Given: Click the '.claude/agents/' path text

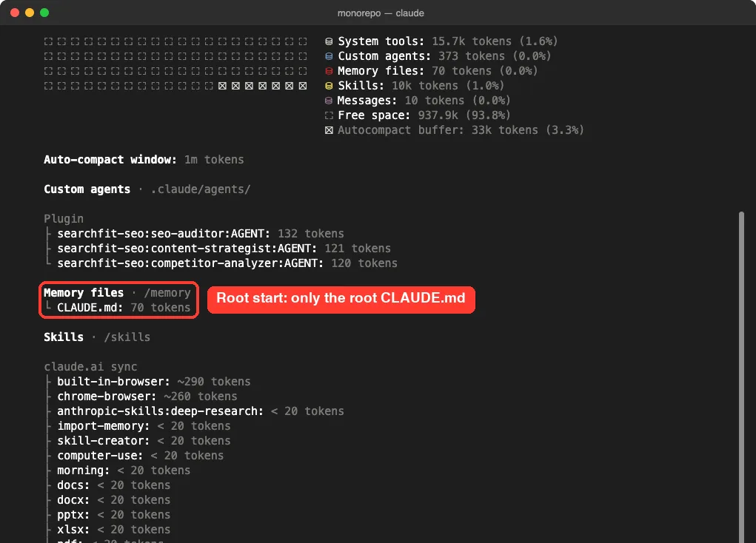Looking at the screenshot, I should (x=201, y=189).
